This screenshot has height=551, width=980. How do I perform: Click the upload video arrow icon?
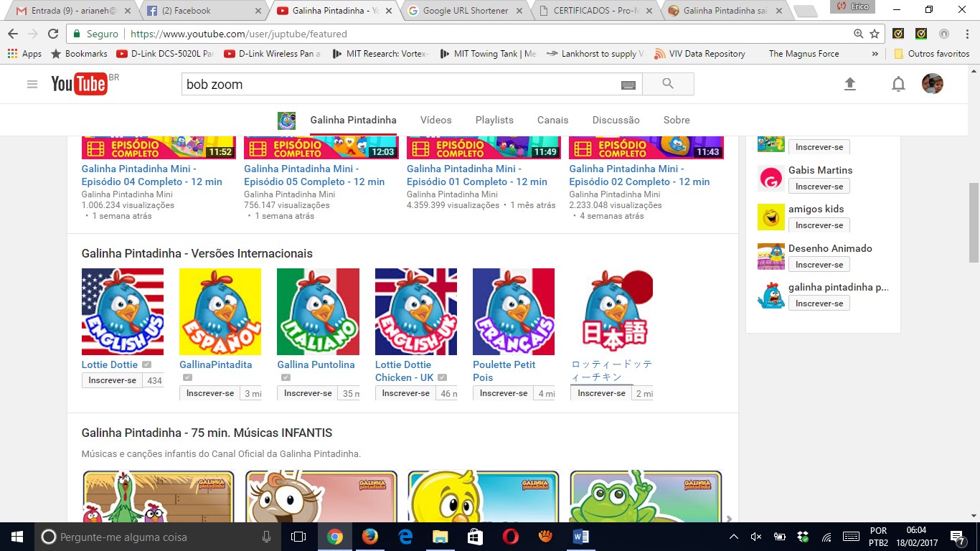tap(849, 84)
